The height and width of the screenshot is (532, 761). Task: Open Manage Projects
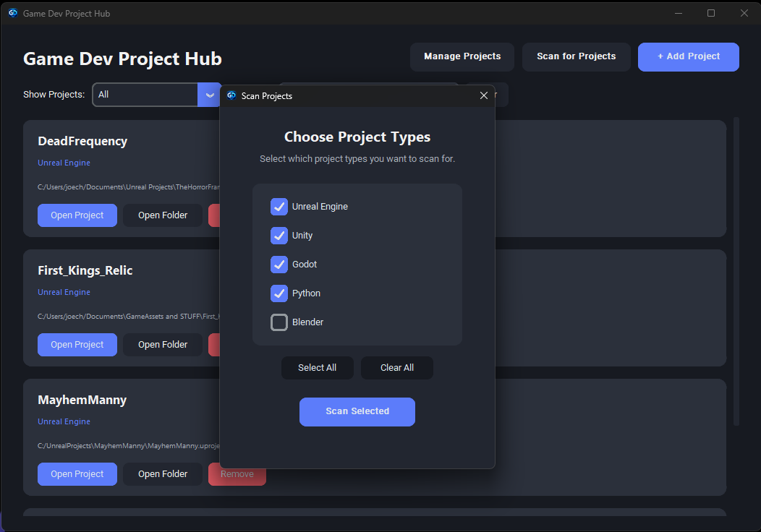pos(462,56)
